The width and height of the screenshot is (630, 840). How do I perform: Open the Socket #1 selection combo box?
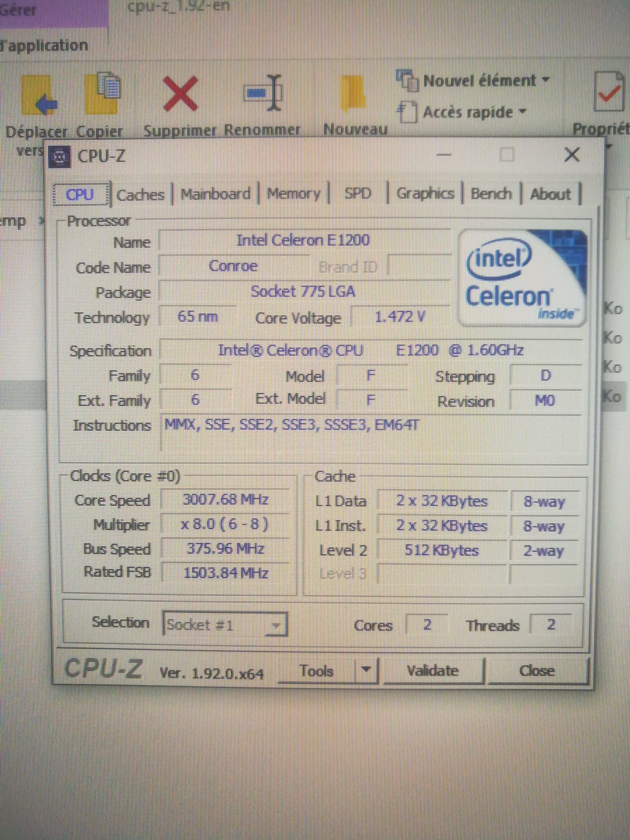(x=225, y=624)
